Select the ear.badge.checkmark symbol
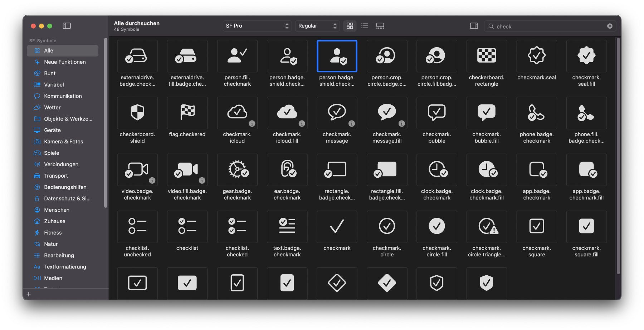The image size is (644, 330). pos(287,170)
